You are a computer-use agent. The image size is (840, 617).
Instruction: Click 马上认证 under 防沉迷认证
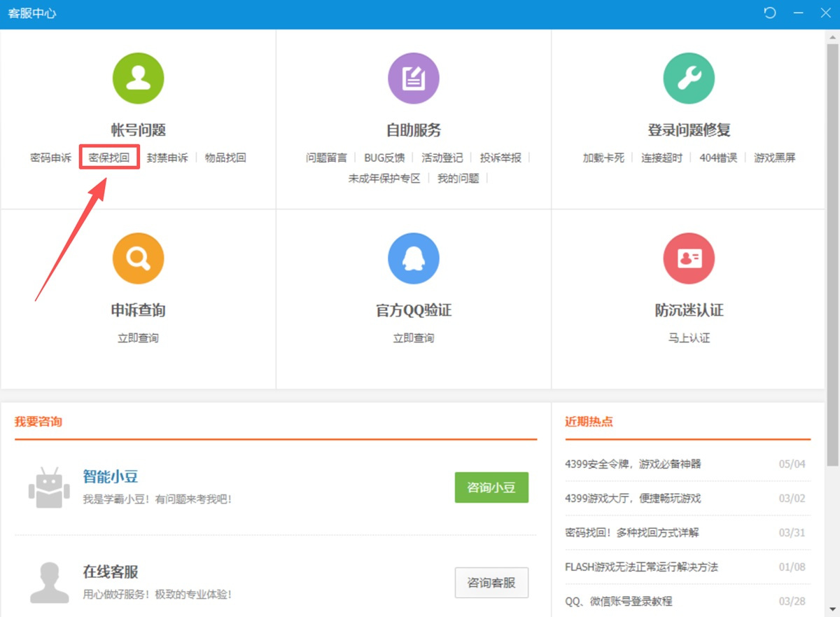pyautogui.click(x=689, y=338)
